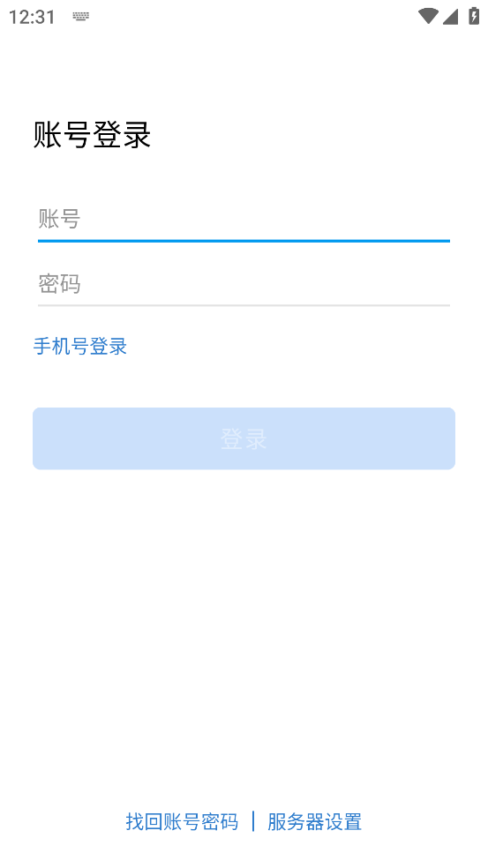Switch to 手机号登录 phone login
Image resolution: width=488 pixels, height=868 pixels.
pyautogui.click(x=80, y=347)
